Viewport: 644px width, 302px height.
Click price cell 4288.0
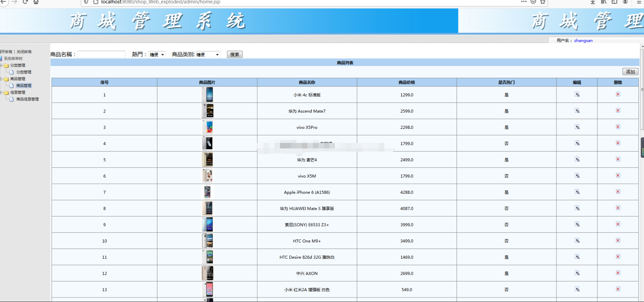point(407,192)
